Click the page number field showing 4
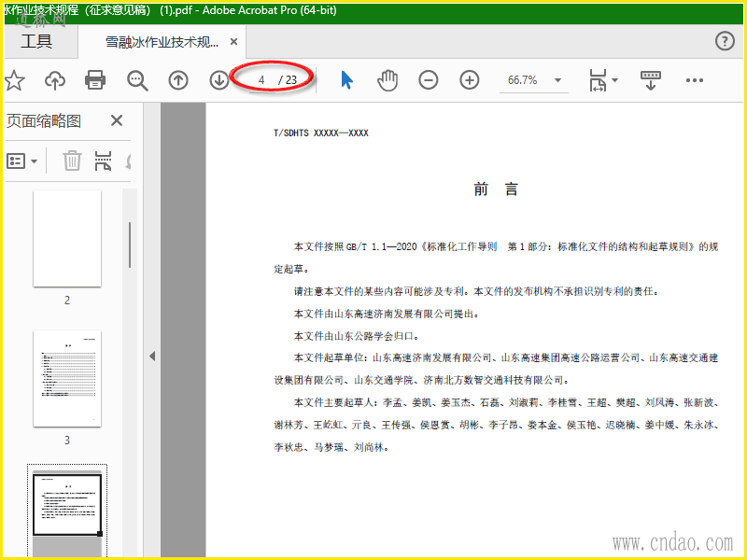Screen dimensions: 747x560 tap(261, 80)
